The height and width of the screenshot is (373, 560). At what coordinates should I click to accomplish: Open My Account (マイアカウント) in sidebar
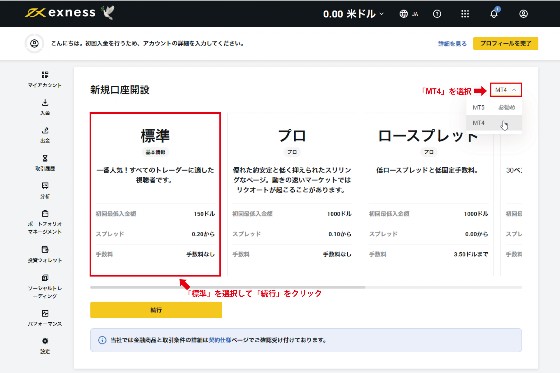point(45,79)
